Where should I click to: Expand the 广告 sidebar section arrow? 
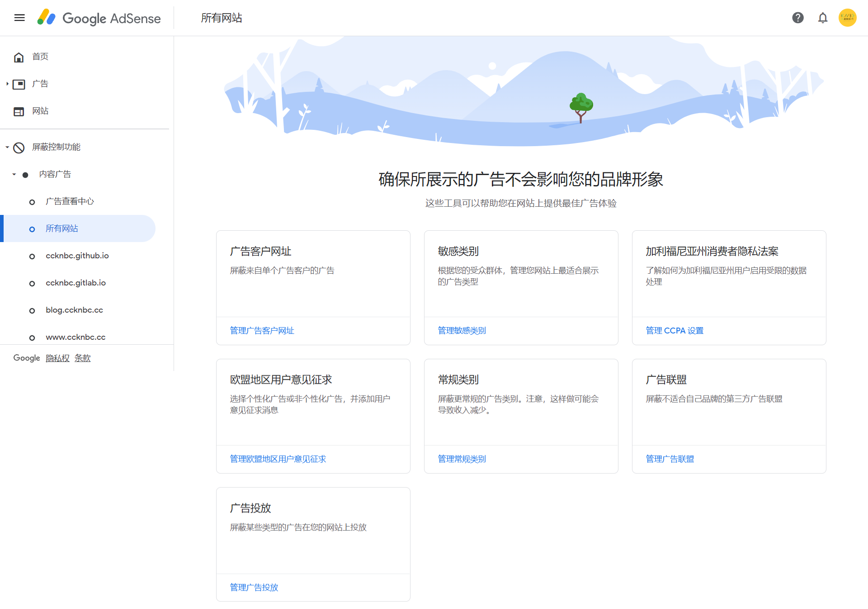pos(7,84)
